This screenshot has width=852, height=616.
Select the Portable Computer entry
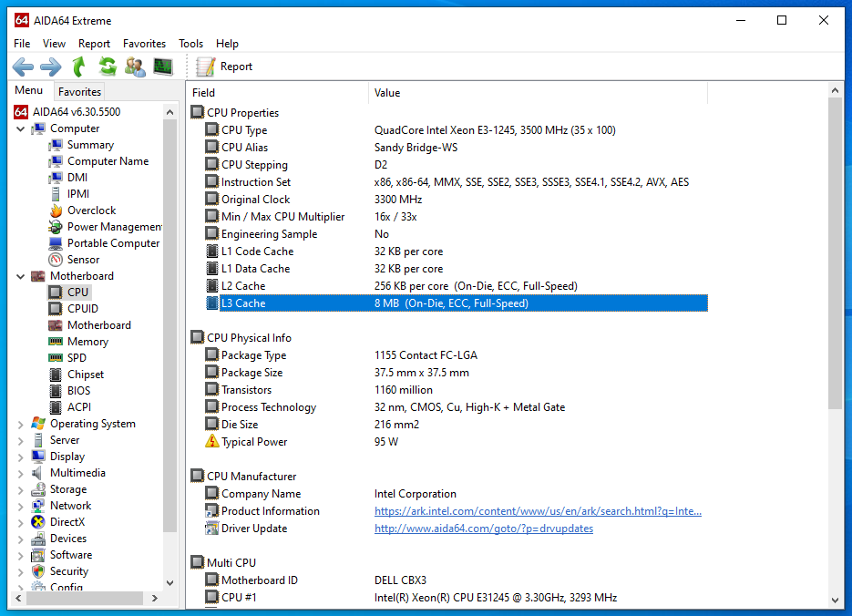[113, 243]
